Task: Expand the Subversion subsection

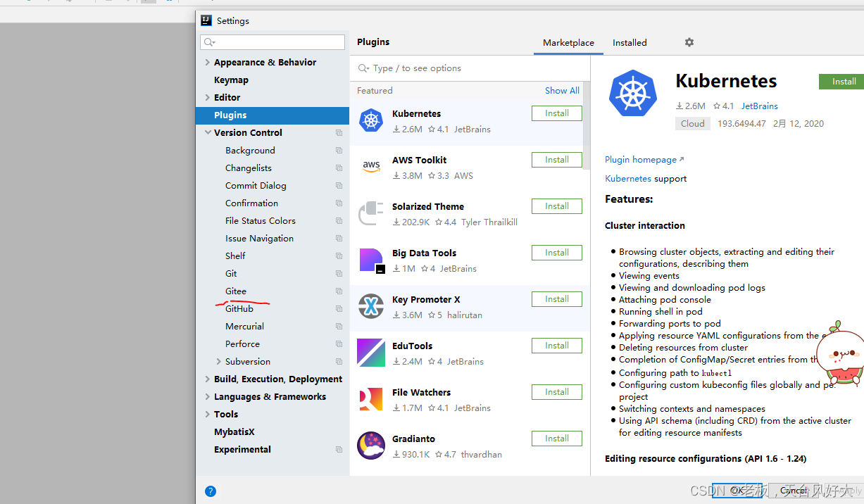Action: pyautogui.click(x=218, y=362)
